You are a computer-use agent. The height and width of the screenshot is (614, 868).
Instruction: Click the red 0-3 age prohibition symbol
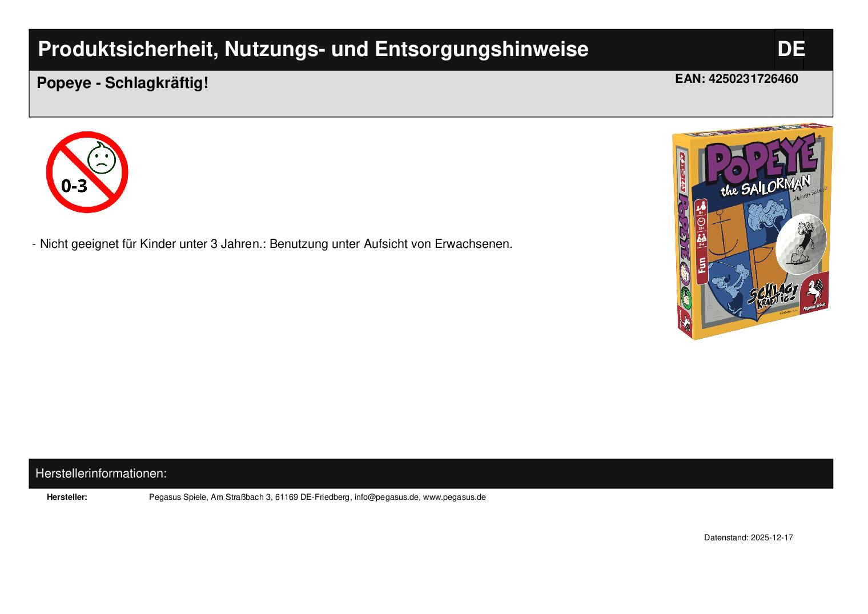click(x=87, y=172)
